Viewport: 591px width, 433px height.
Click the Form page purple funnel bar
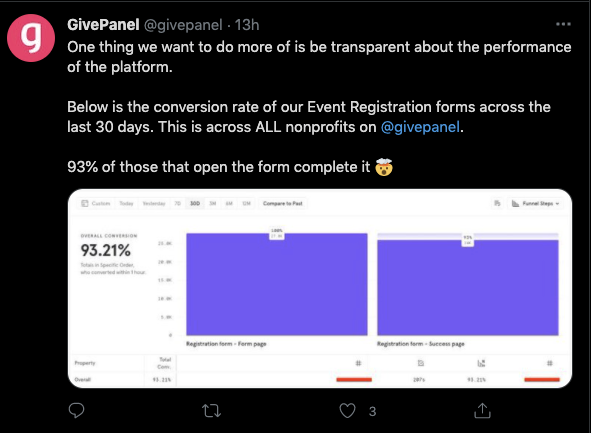click(277, 284)
